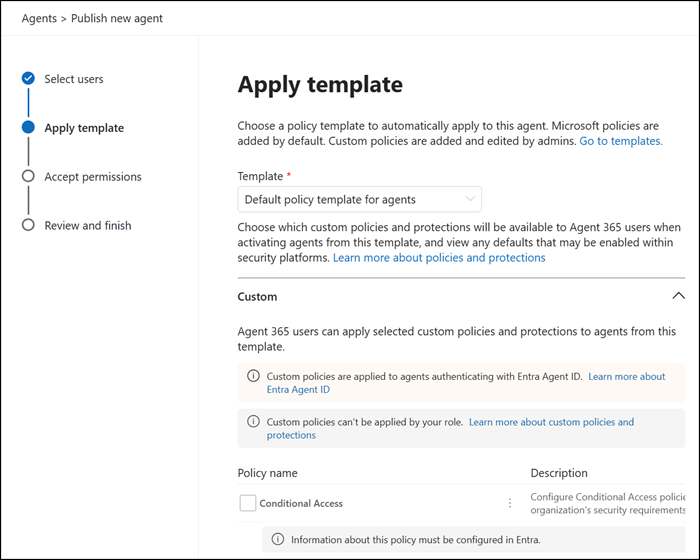This screenshot has width=700, height=560.
Task: Open Learn more about policies and protections
Action: [439, 258]
